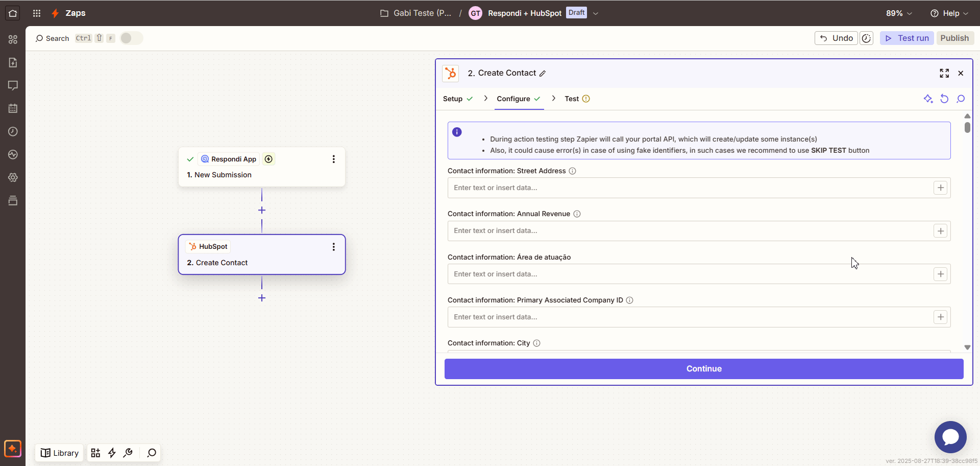The height and width of the screenshot is (466, 980).
Task: Select the Respondi App New Submission step
Action: [x=262, y=167]
